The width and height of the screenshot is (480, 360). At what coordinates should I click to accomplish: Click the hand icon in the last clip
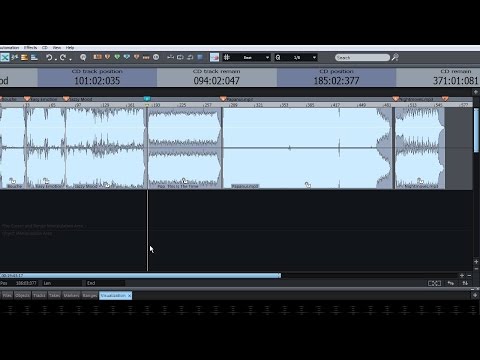tap(420, 181)
